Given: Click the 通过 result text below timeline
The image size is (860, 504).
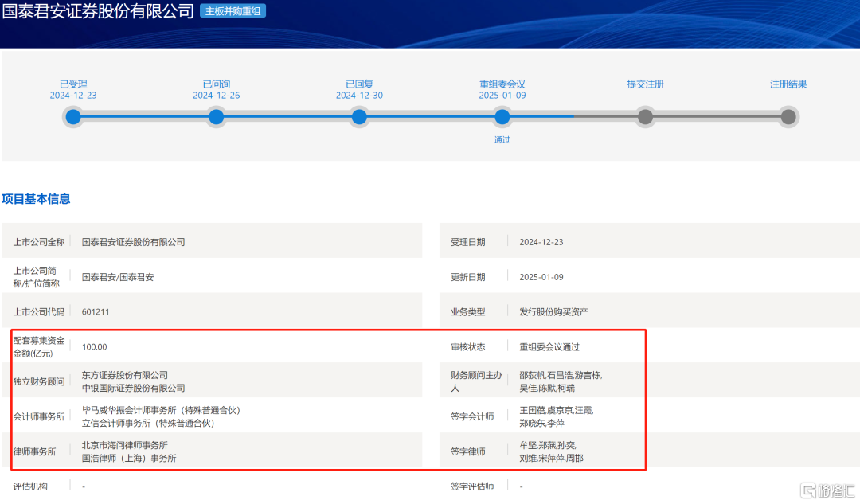Looking at the screenshot, I should (502, 140).
